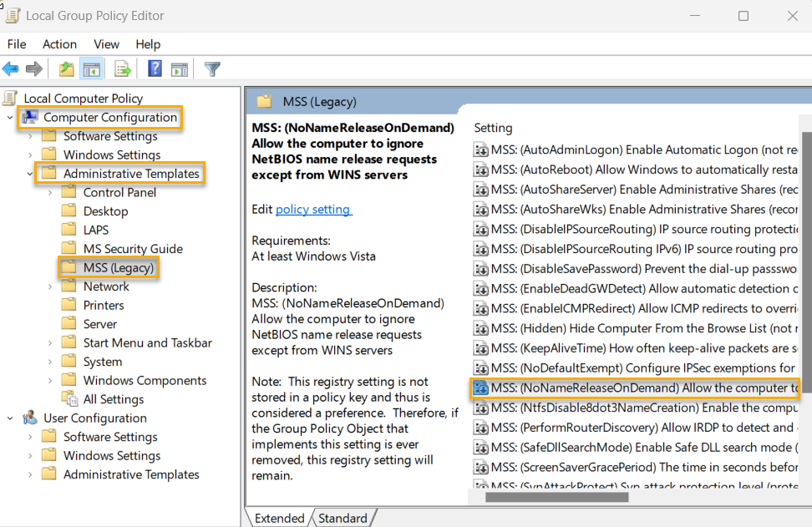This screenshot has width=812, height=527.
Task: Open the Action menu
Action: [x=58, y=44]
